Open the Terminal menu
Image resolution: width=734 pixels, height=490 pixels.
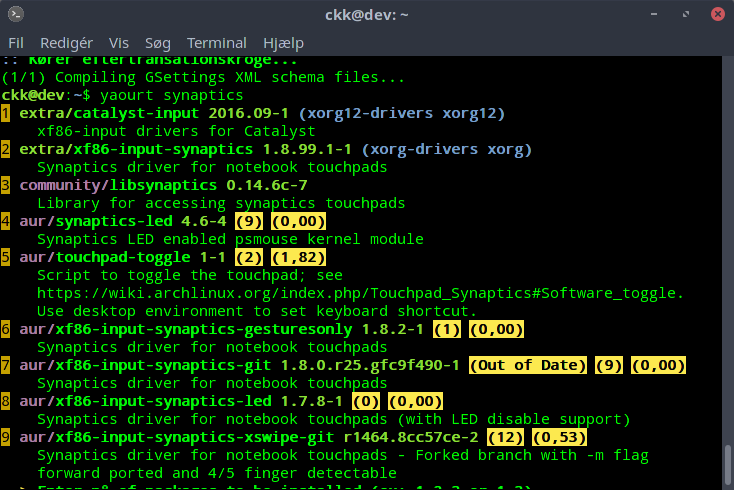click(217, 43)
